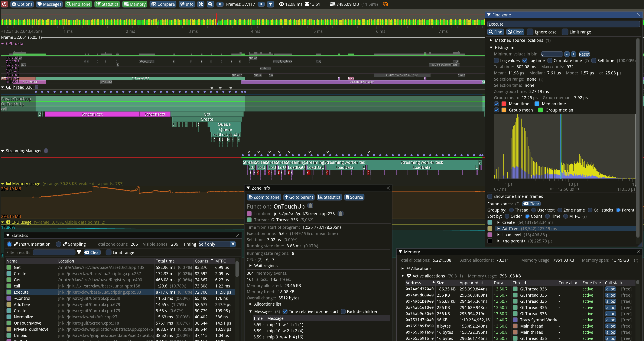This screenshot has width=644, height=341.
Task: Click the power-off icon in the toolbar
Action: (x=4, y=4)
